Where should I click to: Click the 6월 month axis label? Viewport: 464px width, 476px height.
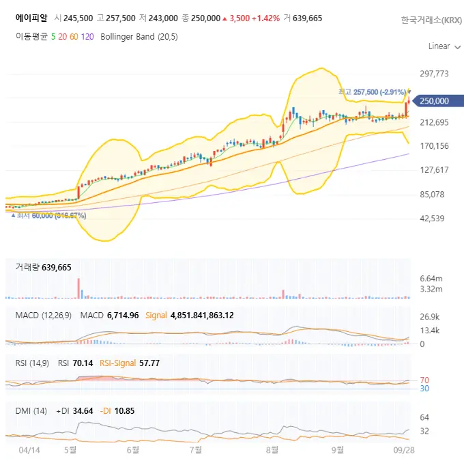click(x=133, y=450)
